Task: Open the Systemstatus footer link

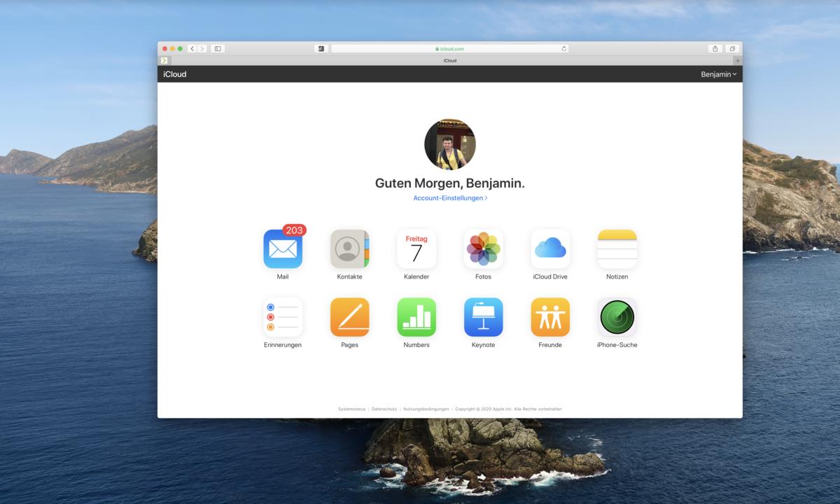Action: [351, 409]
